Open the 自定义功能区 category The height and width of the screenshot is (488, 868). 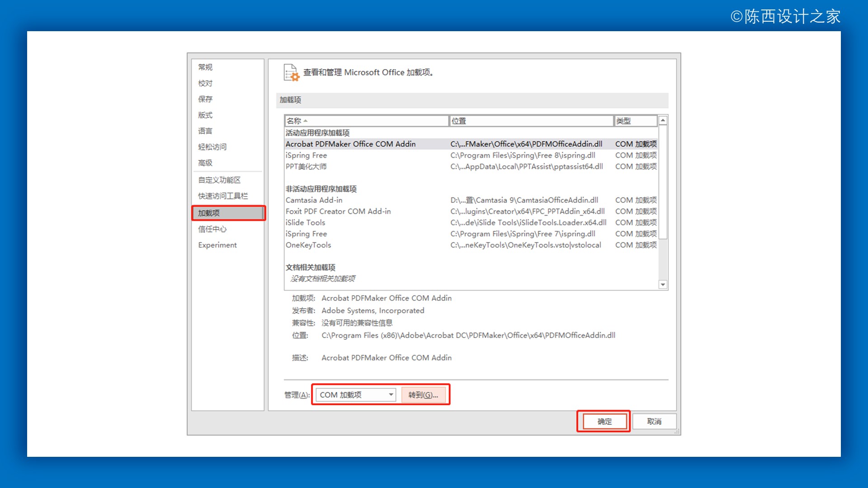coord(219,180)
